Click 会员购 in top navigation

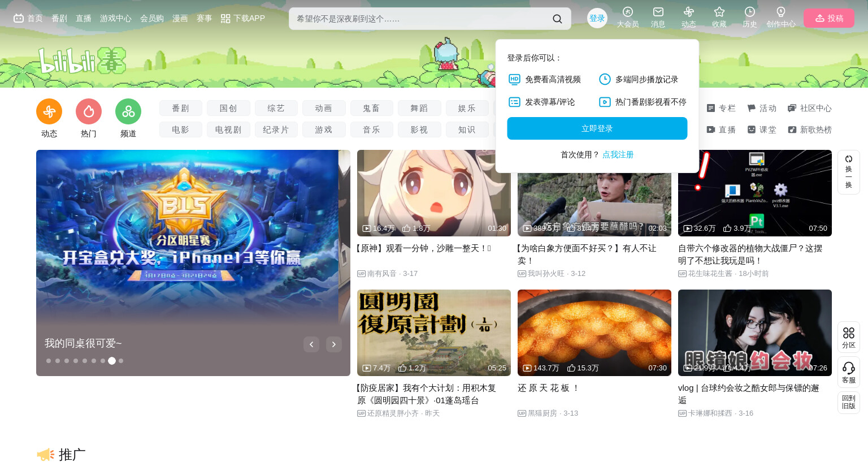152,18
